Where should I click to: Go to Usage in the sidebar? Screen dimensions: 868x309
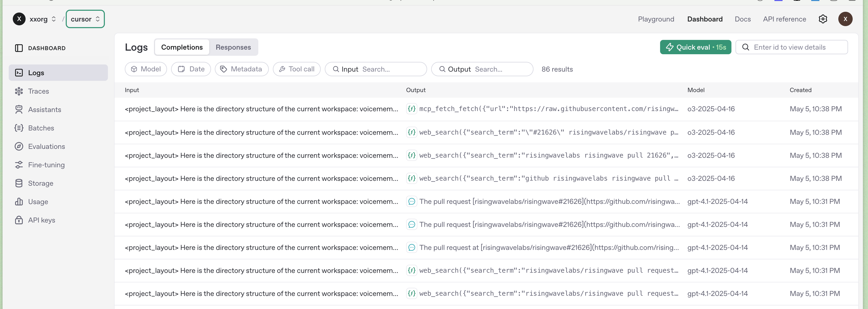pos(58,202)
